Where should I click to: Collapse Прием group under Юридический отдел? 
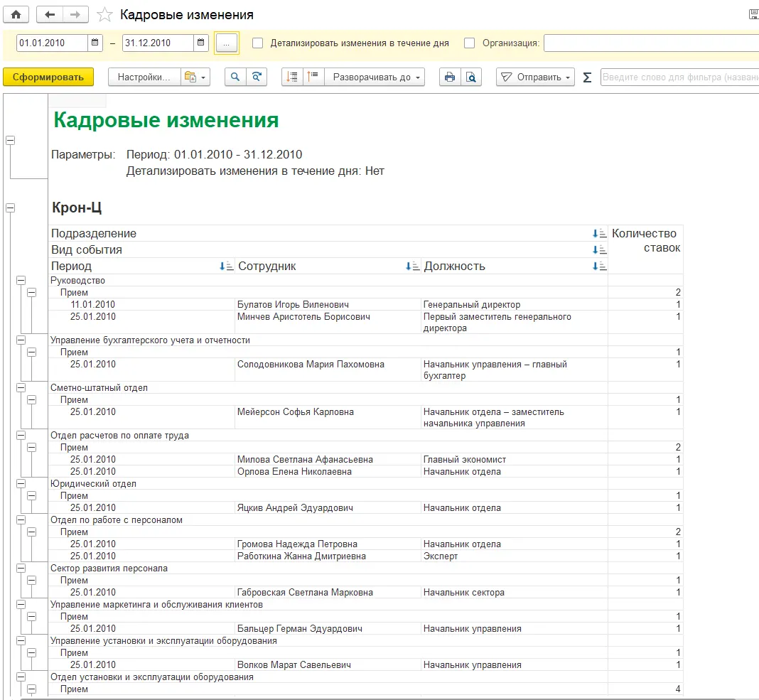(x=31, y=496)
